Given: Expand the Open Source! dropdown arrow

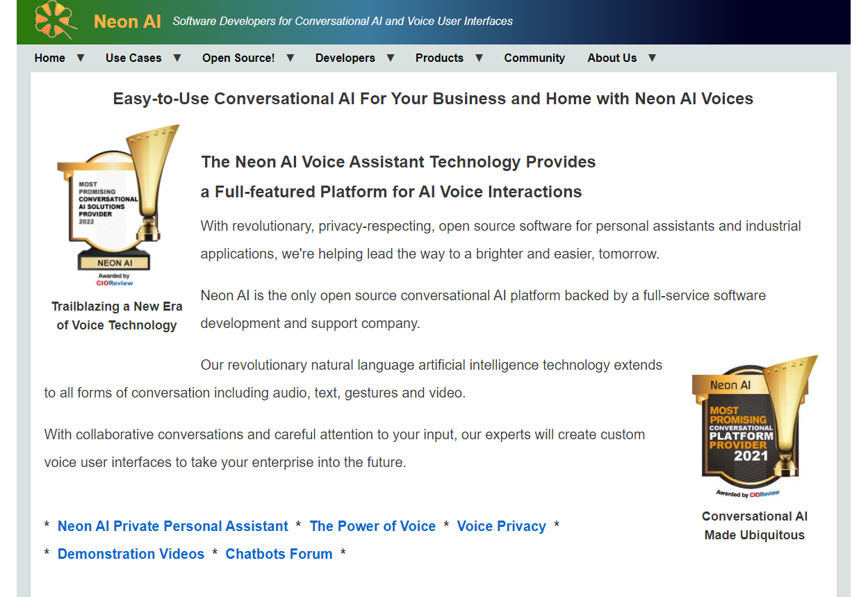Looking at the screenshot, I should point(290,58).
